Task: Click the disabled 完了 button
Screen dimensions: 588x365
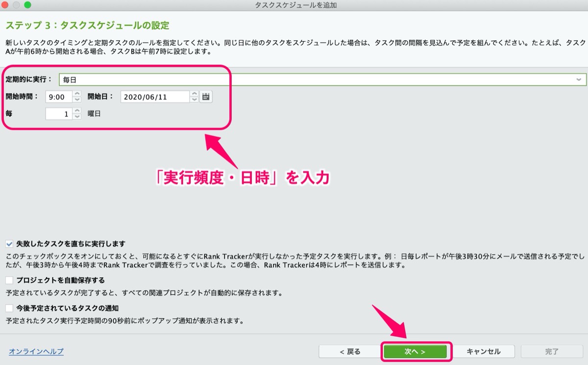Action: 552,351
